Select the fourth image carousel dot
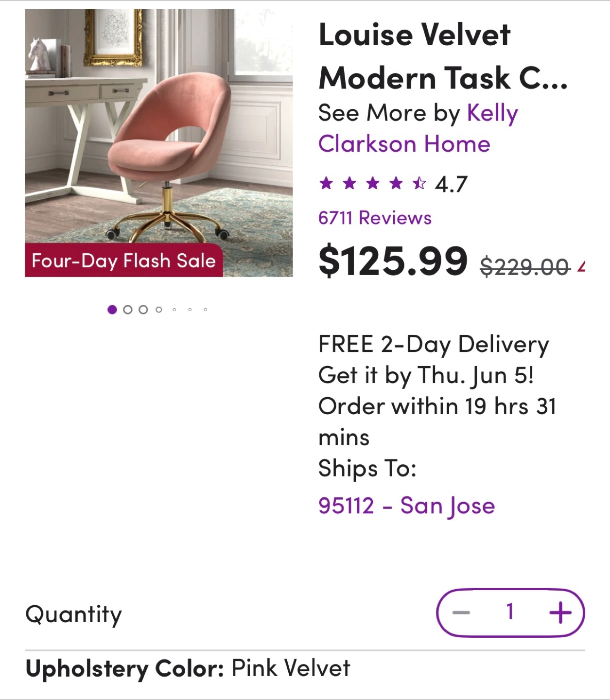610x700 pixels. pos(158,310)
